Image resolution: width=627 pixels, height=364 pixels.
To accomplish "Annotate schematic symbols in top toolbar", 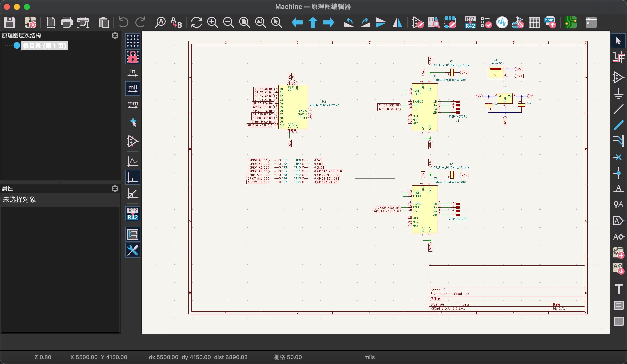I will pos(470,23).
